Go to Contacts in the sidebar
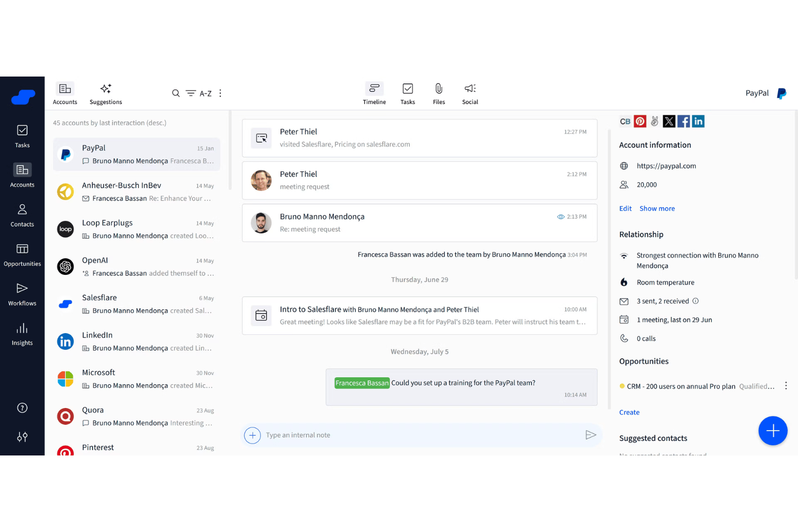 click(22, 215)
